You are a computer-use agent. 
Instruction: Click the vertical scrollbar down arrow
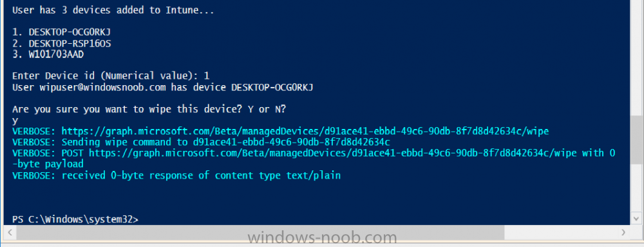tap(636, 218)
